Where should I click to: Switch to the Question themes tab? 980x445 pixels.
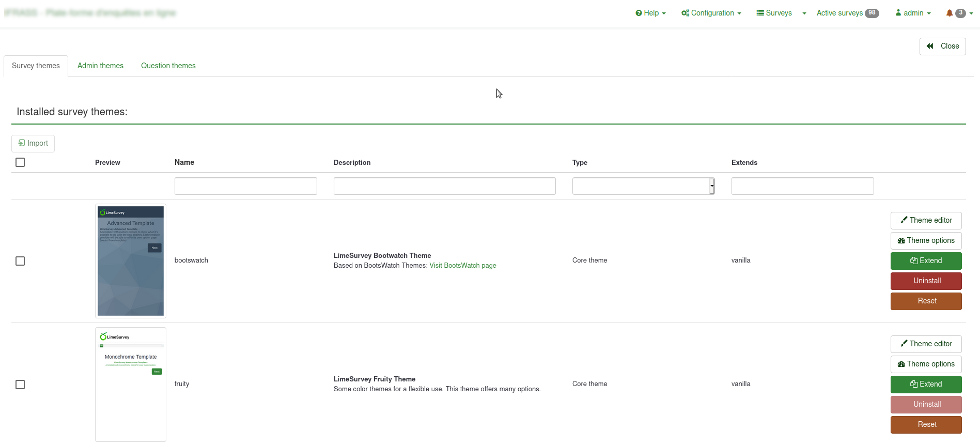168,66
